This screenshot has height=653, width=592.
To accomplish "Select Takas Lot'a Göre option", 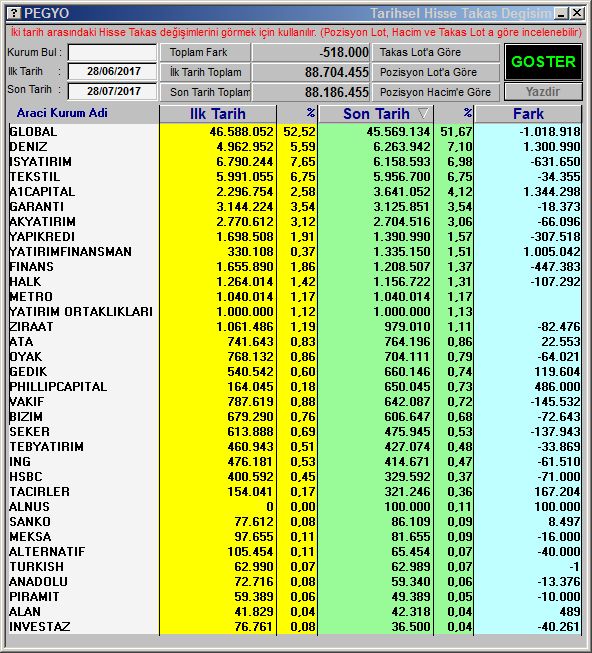I will pyautogui.click(x=435, y=52).
